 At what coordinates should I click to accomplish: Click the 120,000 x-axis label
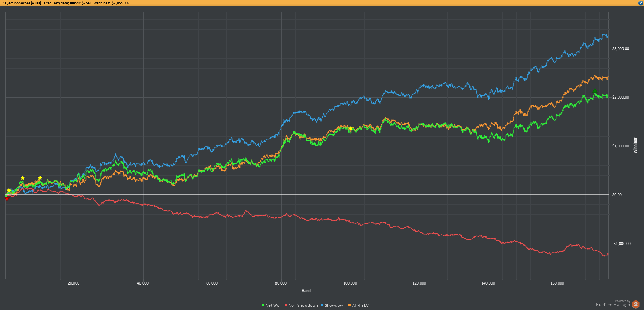pyautogui.click(x=419, y=283)
